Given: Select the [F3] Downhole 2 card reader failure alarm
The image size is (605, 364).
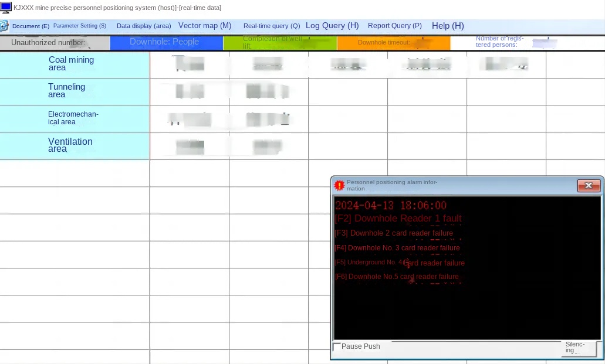Looking at the screenshot, I should coord(394,233).
